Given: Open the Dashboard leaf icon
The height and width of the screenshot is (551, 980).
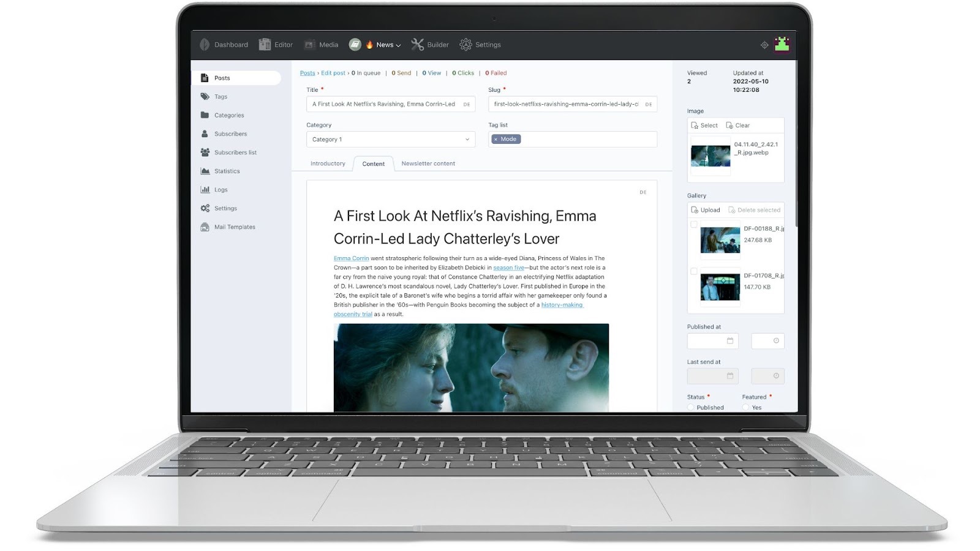Looking at the screenshot, I should pos(205,45).
